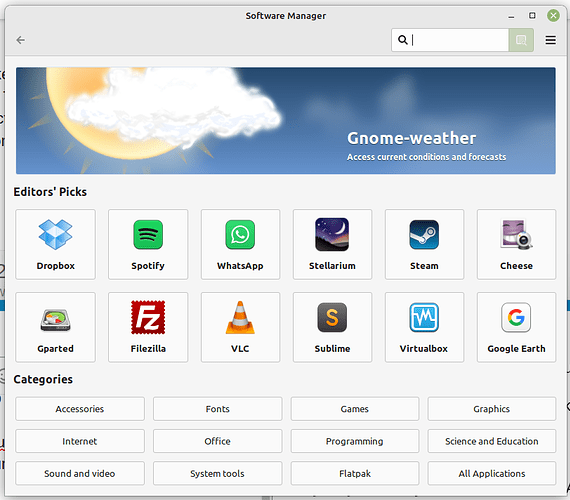Select the Gparted disk icon
This screenshot has width=570, height=500.
55,320
